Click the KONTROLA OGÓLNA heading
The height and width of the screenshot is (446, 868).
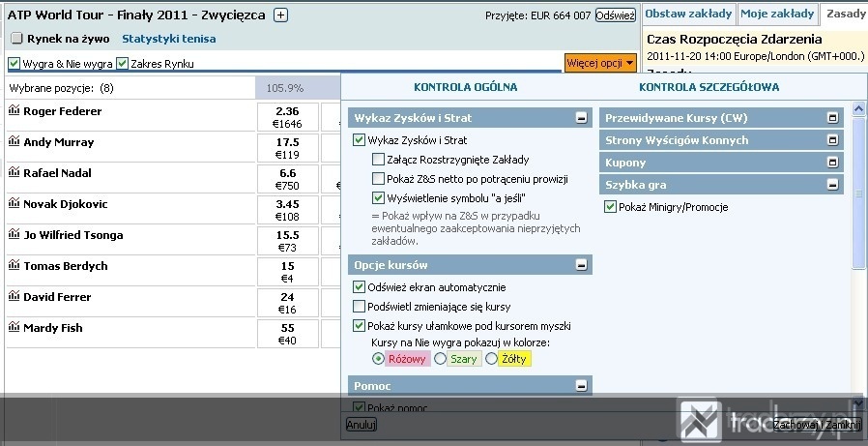466,87
